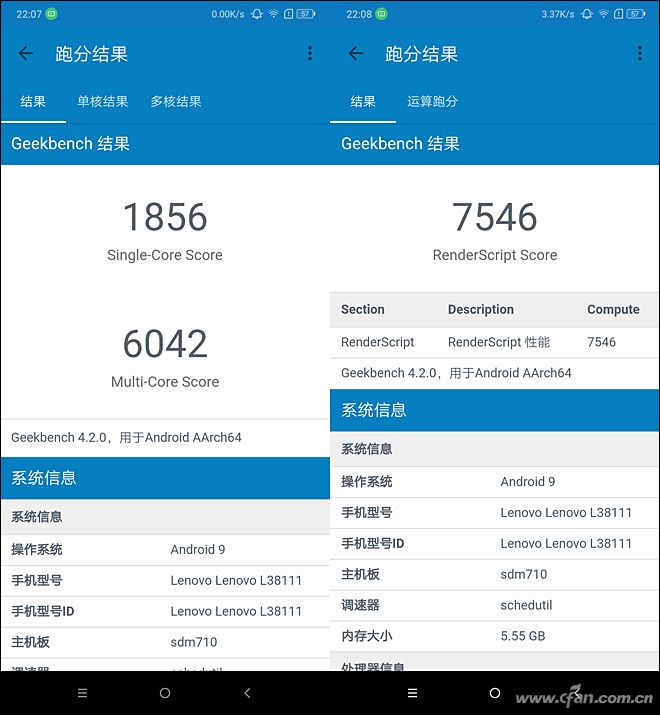Screen dimensions: 660x715
Task: Tap the 7546 compute table cell
Action: (601, 342)
